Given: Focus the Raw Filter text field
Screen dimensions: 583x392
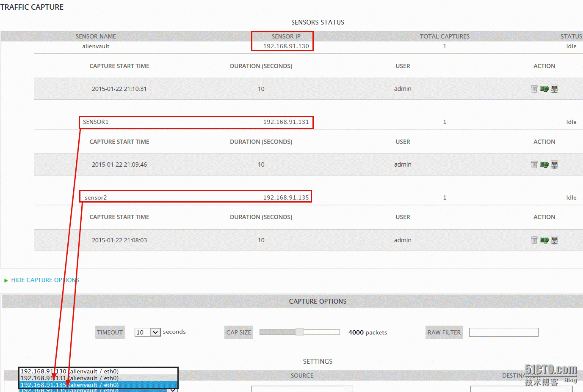Looking at the screenshot, I should click(x=503, y=332).
